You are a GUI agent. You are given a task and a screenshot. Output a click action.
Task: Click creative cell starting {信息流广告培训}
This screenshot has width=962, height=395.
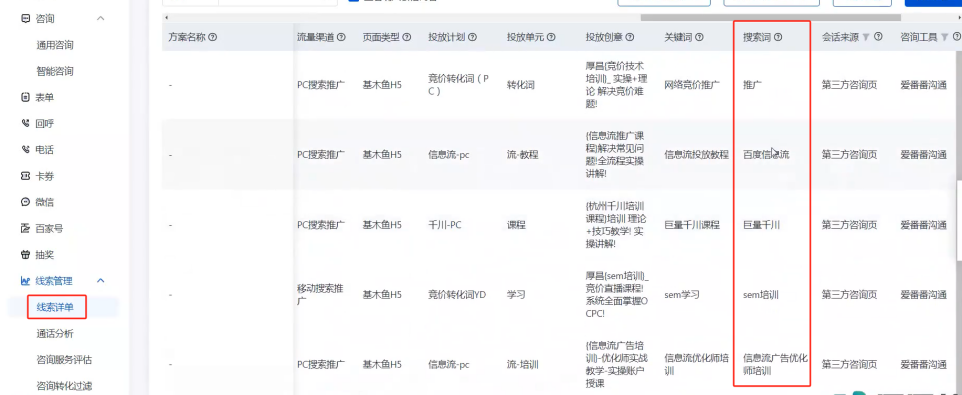coord(616,364)
